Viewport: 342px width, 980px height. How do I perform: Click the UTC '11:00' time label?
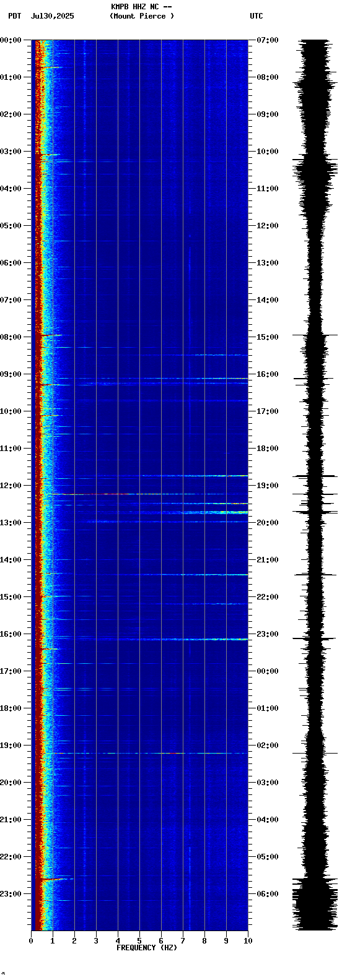[x=268, y=189]
